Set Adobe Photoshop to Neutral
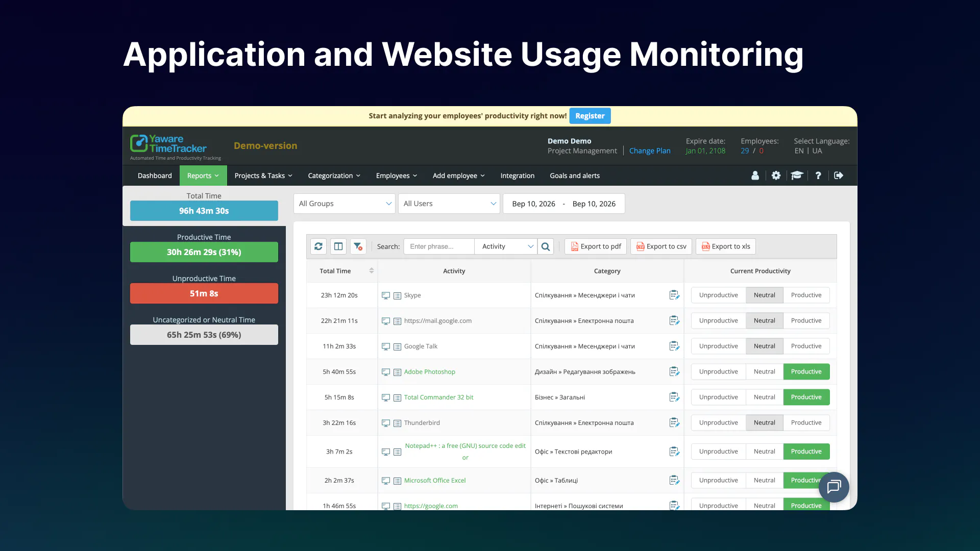 764,371
